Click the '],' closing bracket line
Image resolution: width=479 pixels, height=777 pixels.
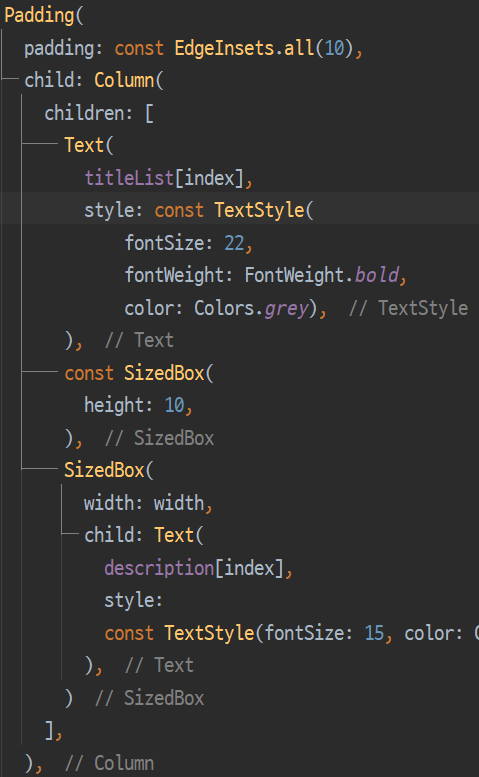53,730
